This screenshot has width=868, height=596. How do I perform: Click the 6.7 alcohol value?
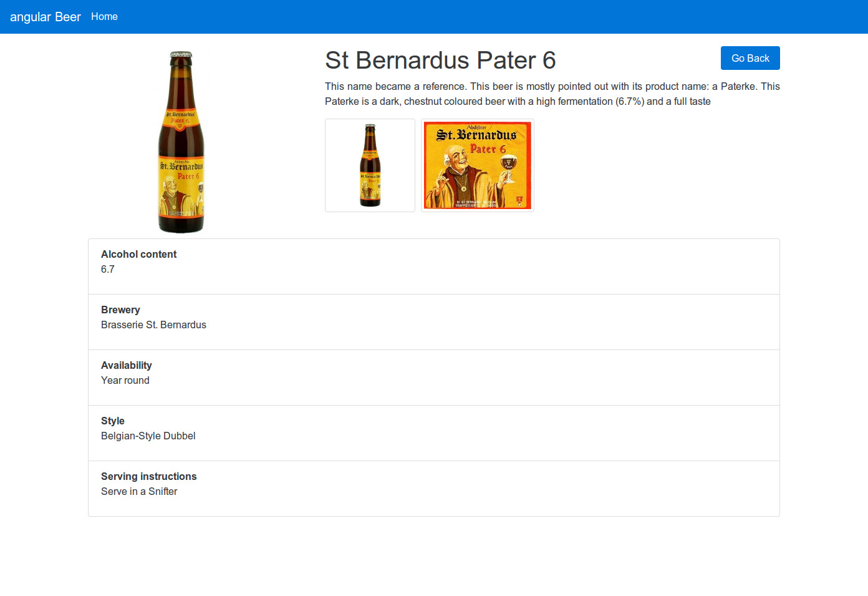pos(108,269)
